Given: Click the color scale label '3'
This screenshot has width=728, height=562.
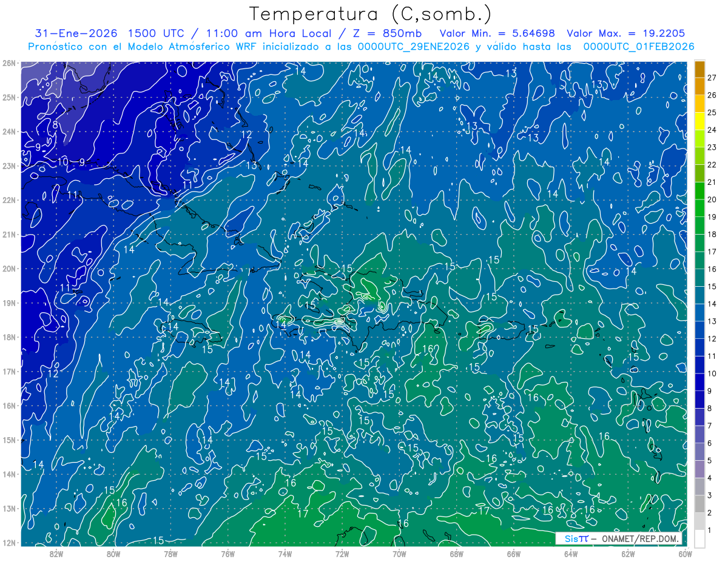Looking at the screenshot, I should 710,495.
